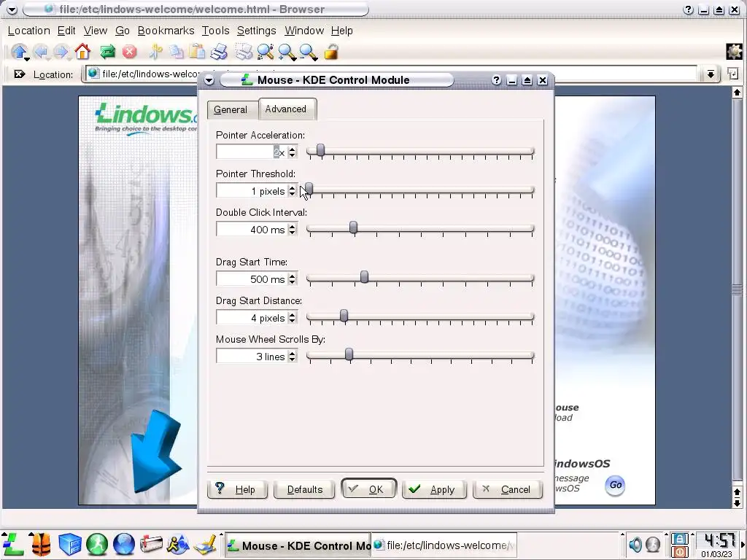Click the red Stop loading icon

click(x=129, y=52)
